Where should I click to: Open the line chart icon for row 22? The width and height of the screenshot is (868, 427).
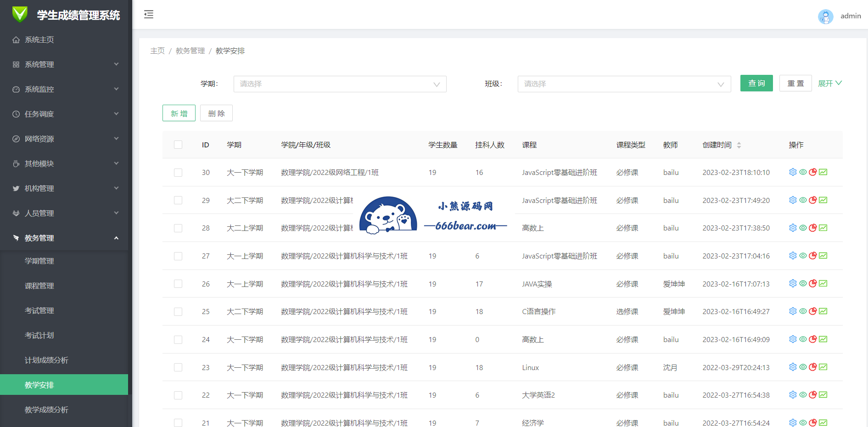tap(823, 395)
